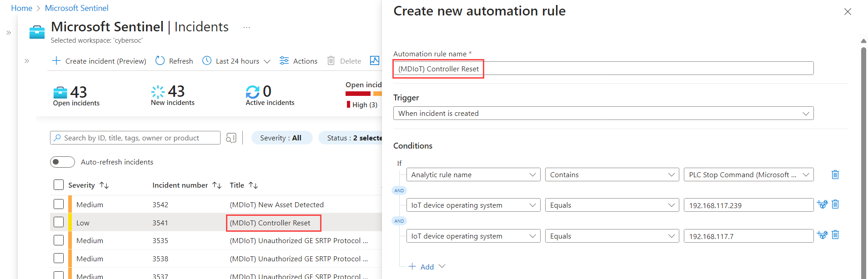868x279 pixels.
Task: Add value group for 192.168.117.7 condition
Action: point(822,234)
